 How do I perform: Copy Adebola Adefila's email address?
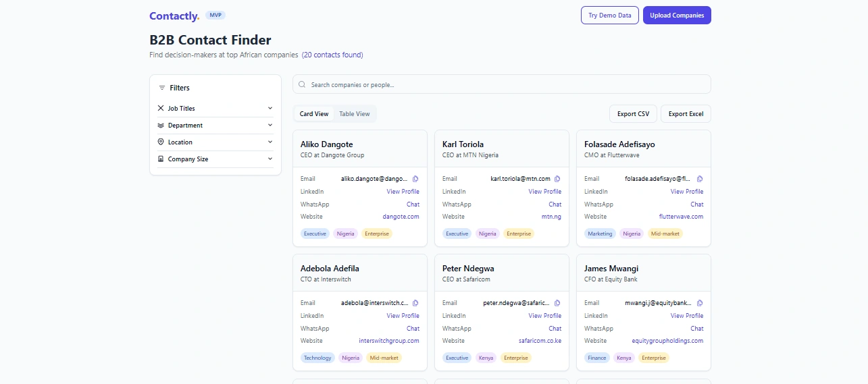point(415,303)
